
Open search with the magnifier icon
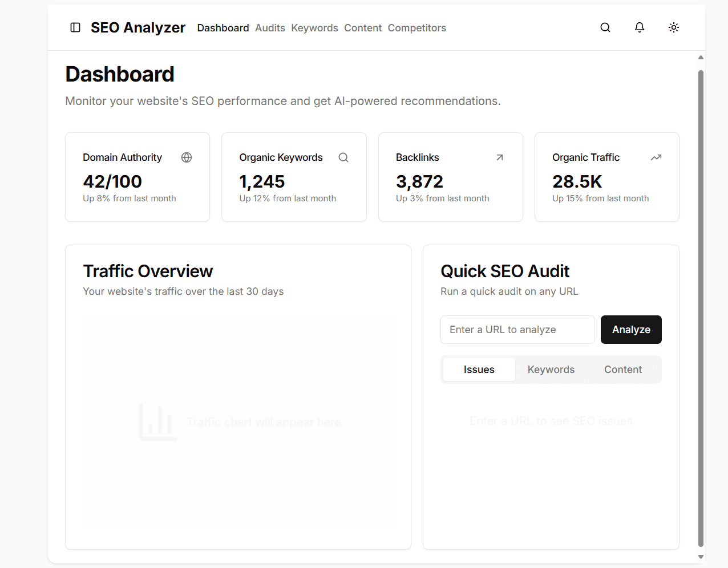(x=605, y=27)
